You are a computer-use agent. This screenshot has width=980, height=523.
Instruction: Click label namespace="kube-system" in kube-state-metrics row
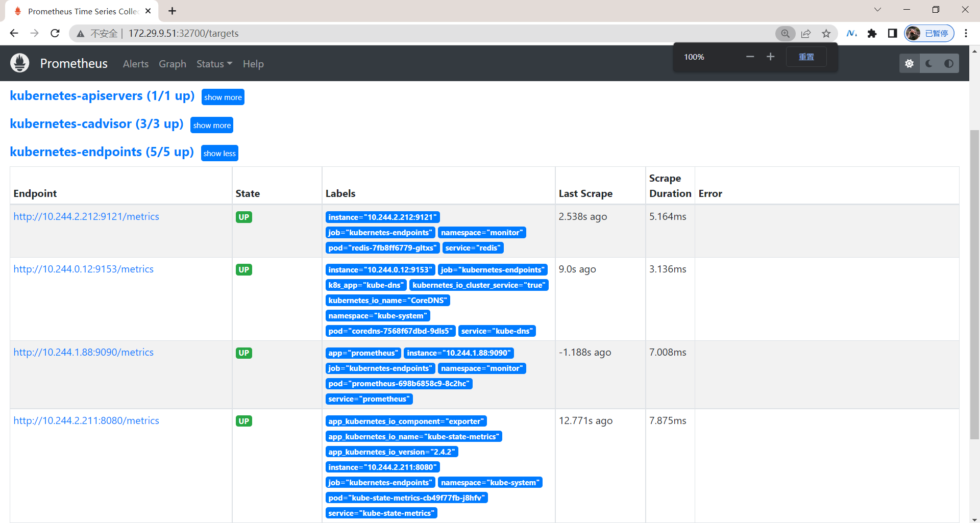coord(491,483)
